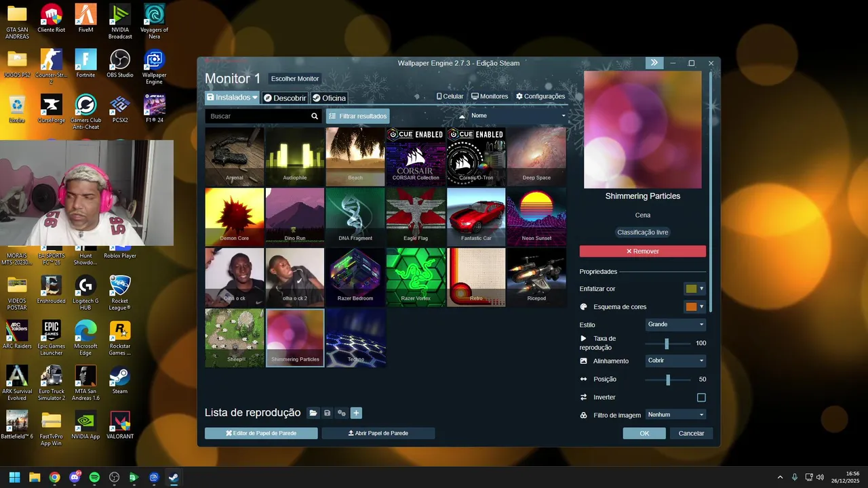
Task: Open Voyagers of Nera desktop icon
Action: pyautogui.click(x=154, y=21)
